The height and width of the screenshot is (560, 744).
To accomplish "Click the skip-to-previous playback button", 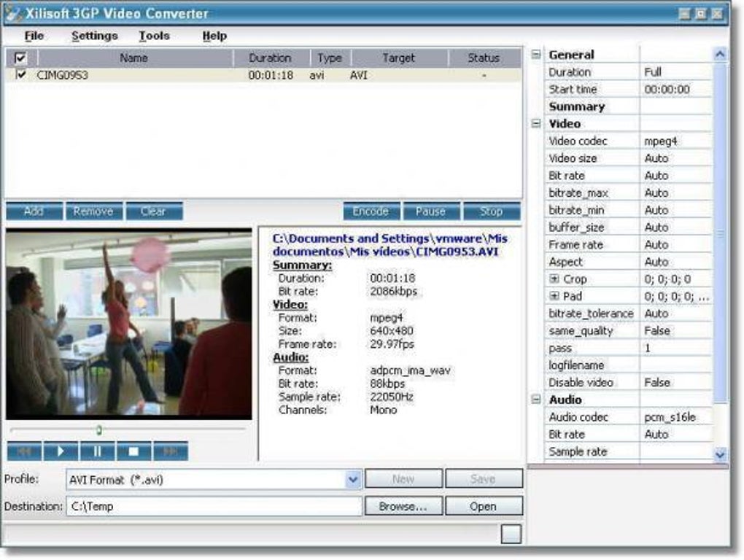I will pyautogui.click(x=24, y=451).
